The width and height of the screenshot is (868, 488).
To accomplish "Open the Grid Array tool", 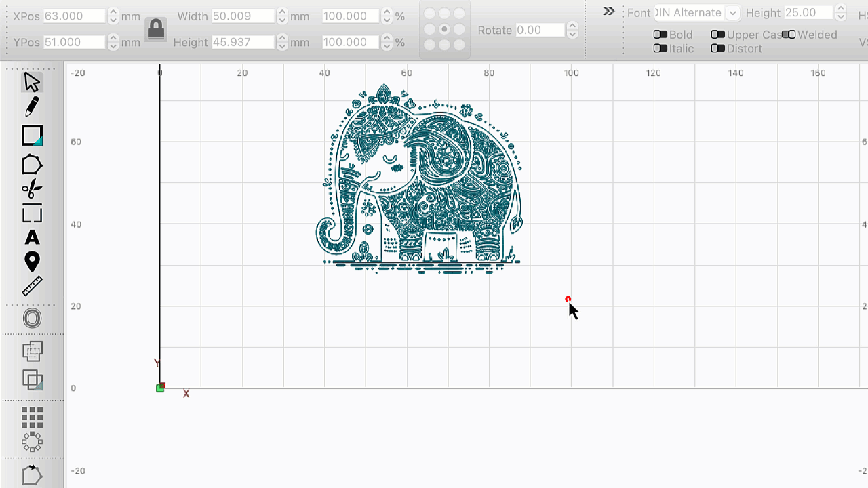I will [x=32, y=417].
